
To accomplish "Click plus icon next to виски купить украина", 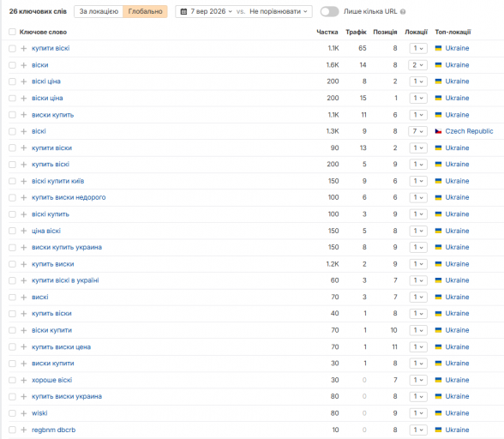I will click(23, 247).
